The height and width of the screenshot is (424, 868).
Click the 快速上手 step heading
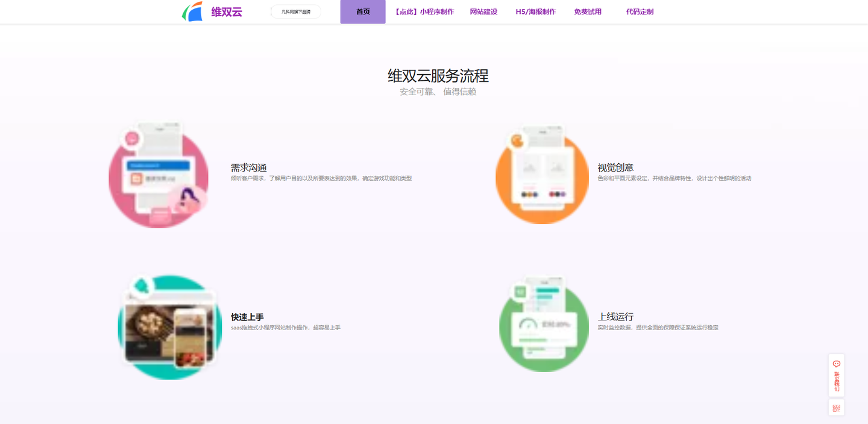click(247, 317)
